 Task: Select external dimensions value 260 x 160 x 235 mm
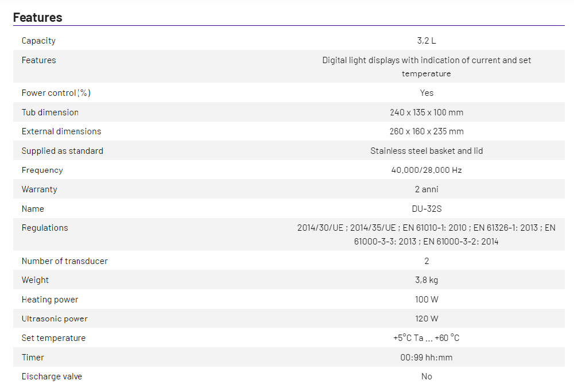point(426,131)
